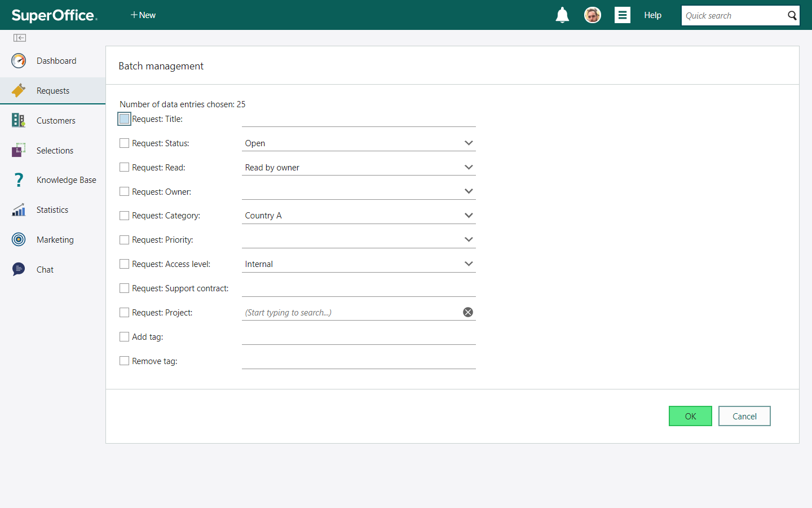The image size is (812, 508).
Task: Select Requests in the sidebar
Action: coord(53,91)
